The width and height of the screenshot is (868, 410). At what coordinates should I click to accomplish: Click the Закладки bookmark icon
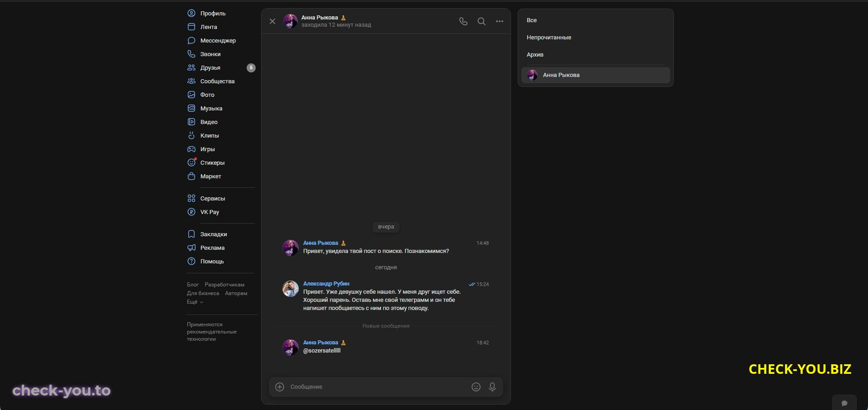(x=191, y=234)
